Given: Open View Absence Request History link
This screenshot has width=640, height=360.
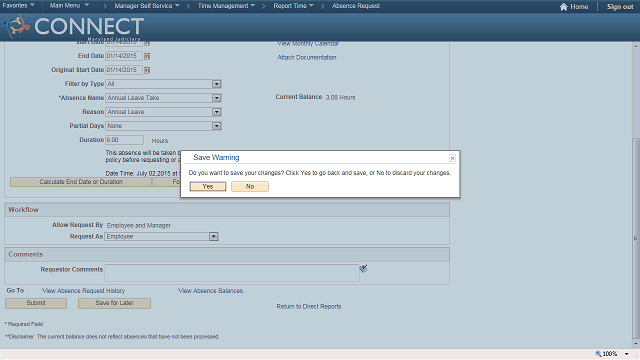Looking at the screenshot, I should click(x=83, y=291).
